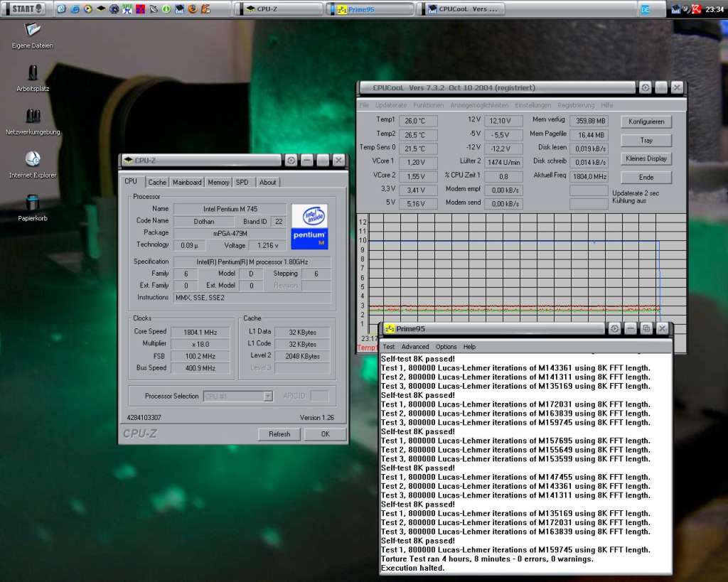This screenshot has height=582, width=728.
Task: Click the CPU-Z title bar chip icon
Action: [x=128, y=160]
